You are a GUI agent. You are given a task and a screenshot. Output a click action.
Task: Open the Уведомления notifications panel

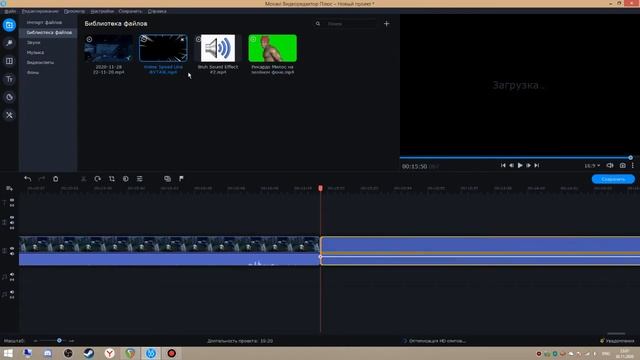(617, 341)
